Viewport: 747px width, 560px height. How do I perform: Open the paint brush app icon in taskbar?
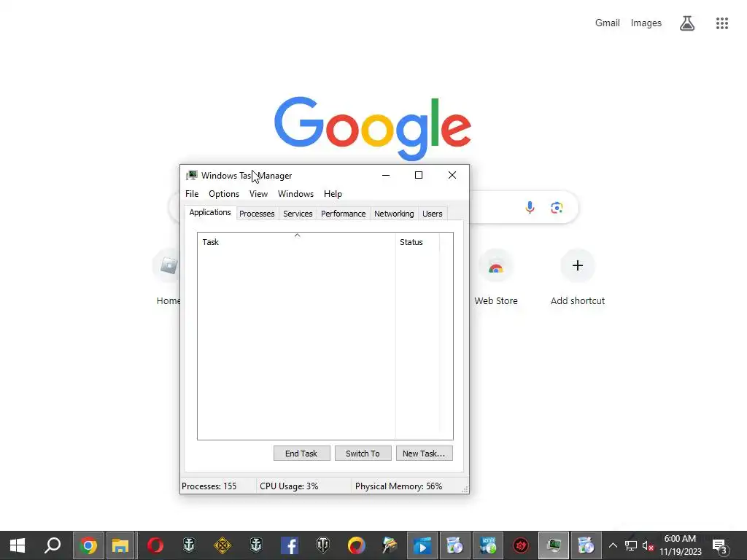click(390, 545)
